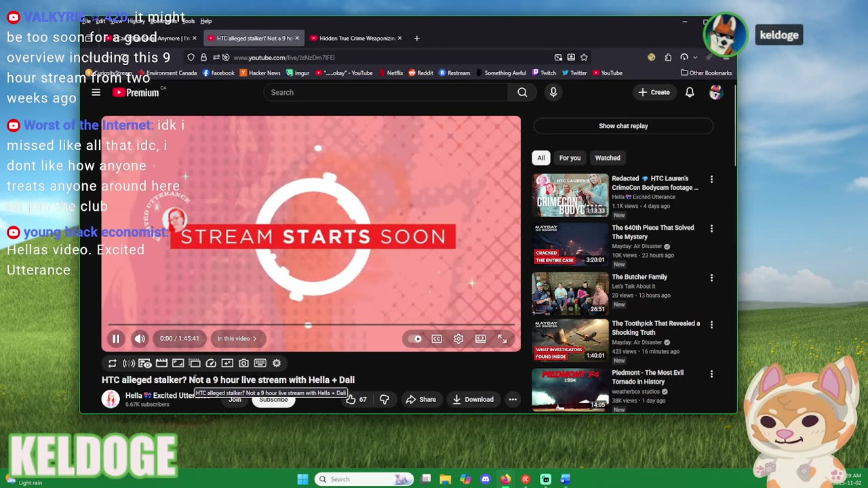Click the audio boost waves icon
The height and width of the screenshot is (488, 868).
point(128,363)
